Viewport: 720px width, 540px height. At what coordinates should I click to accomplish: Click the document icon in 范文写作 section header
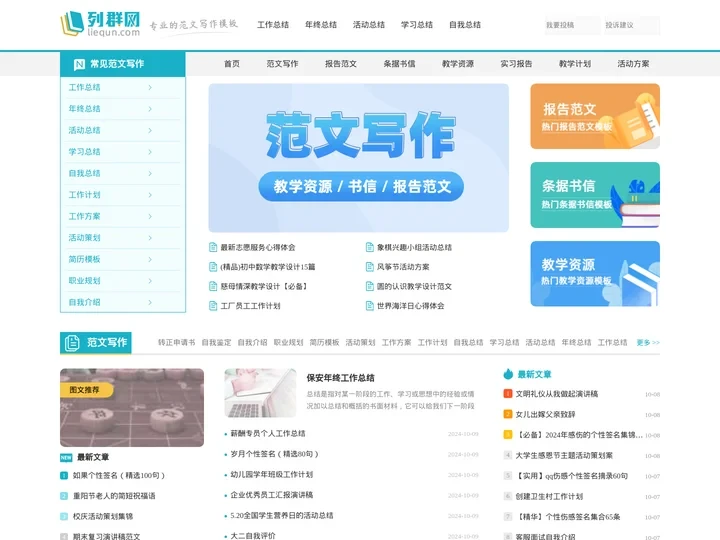pyautogui.click(x=72, y=343)
